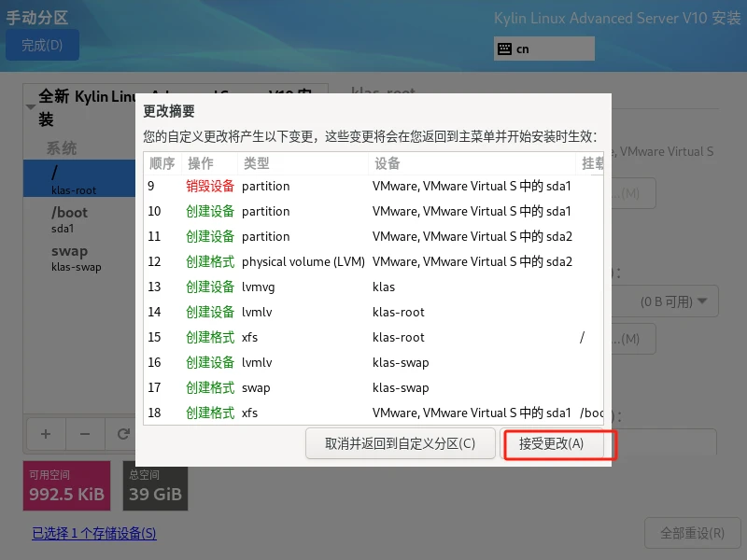747x560 pixels.
Task: Select row 15 create format xfs klas-root
Action: (x=373, y=338)
